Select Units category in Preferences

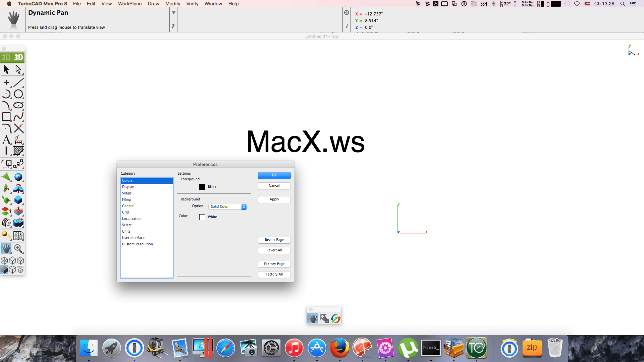point(147,232)
